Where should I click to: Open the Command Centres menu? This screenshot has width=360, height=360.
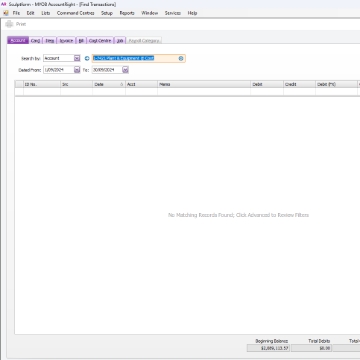(76, 13)
